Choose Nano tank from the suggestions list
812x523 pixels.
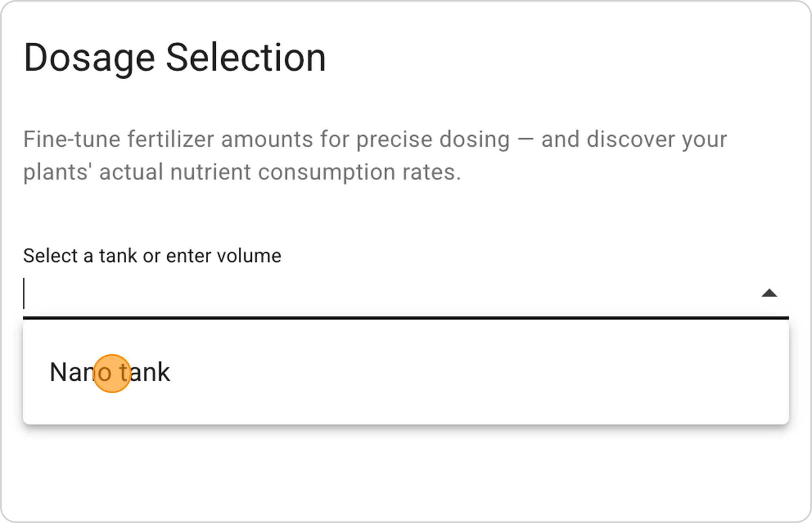[x=110, y=372]
